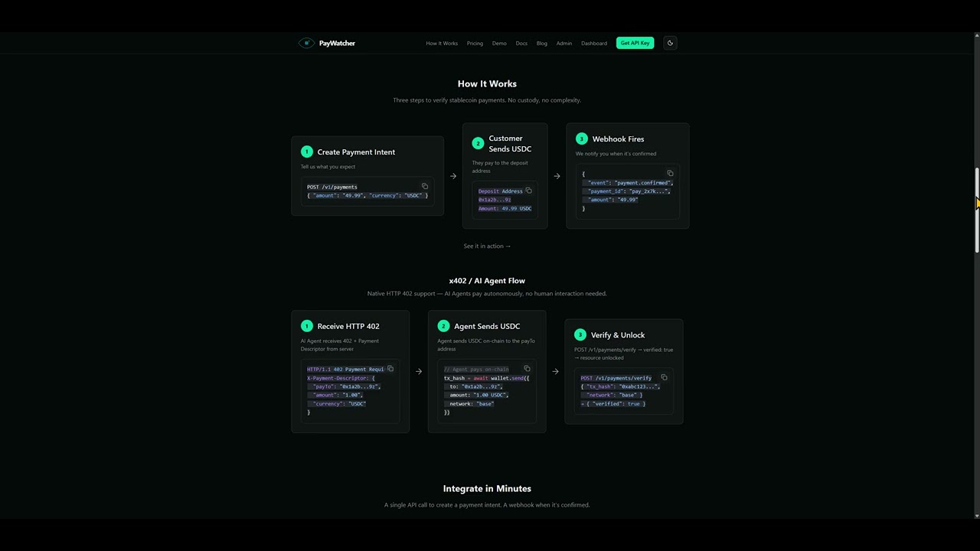This screenshot has height=551, width=980.
Task: Toggle the dark mode moon icon
Action: [x=670, y=43]
